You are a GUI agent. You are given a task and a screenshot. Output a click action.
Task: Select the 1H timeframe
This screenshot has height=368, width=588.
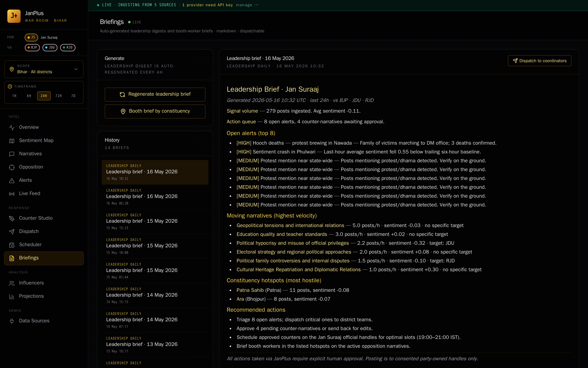(14, 96)
